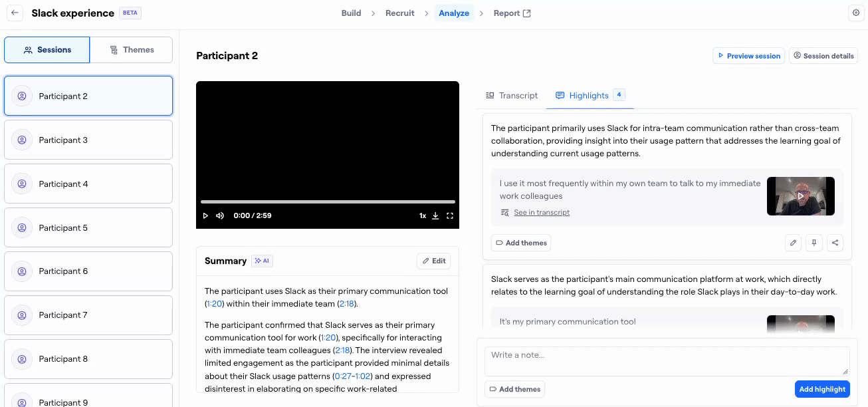Select Participant 8 session
This screenshot has height=407, width=868.
[x=88, y=359]
